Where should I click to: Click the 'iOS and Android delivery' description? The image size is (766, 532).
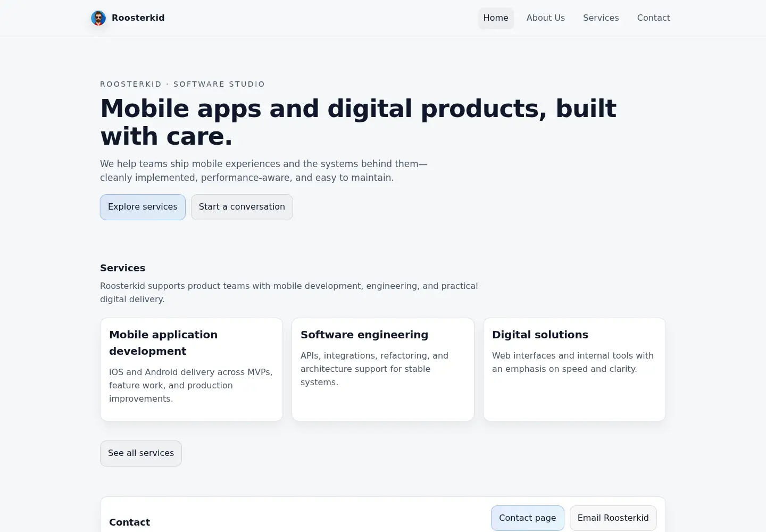click(191, 385)
